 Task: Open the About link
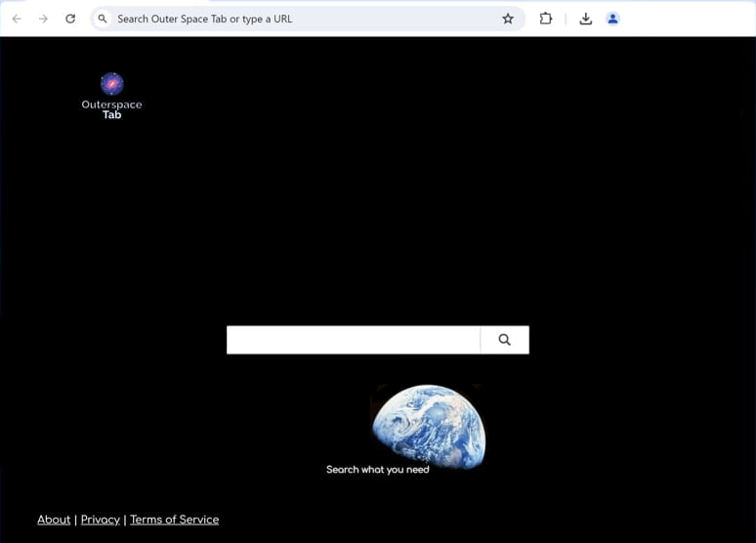pos(54,520)
